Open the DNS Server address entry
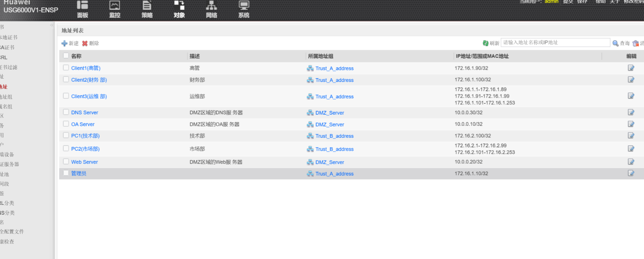Viewport: 644px width, 259px height. coord(85,113)
